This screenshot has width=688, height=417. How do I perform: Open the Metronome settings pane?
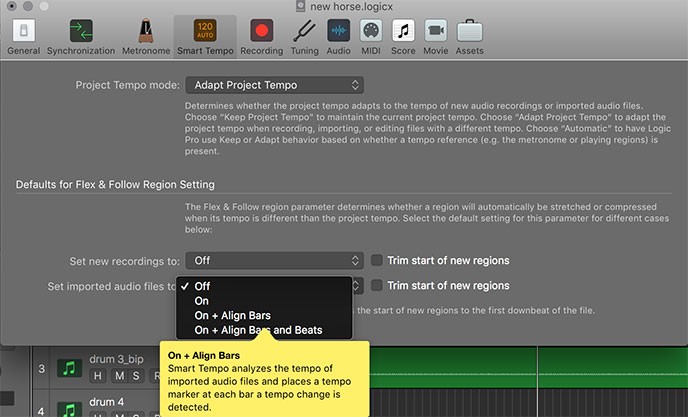(x=146, y=37)
